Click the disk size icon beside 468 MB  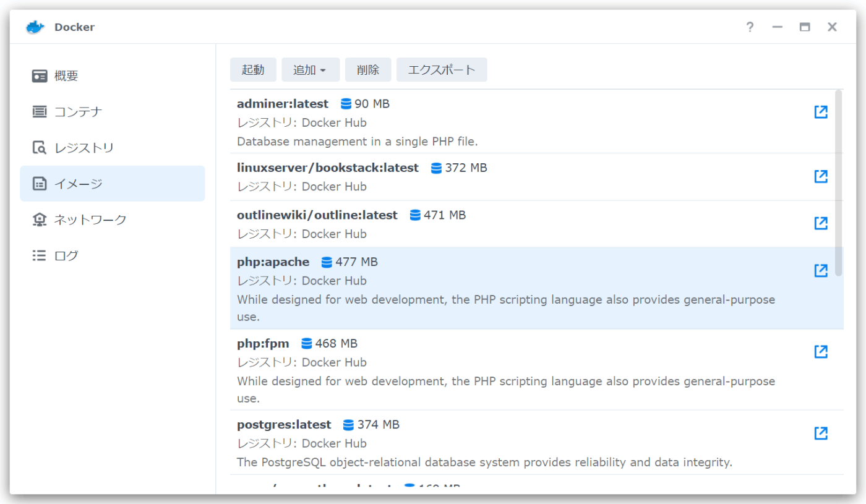[306, 344]
